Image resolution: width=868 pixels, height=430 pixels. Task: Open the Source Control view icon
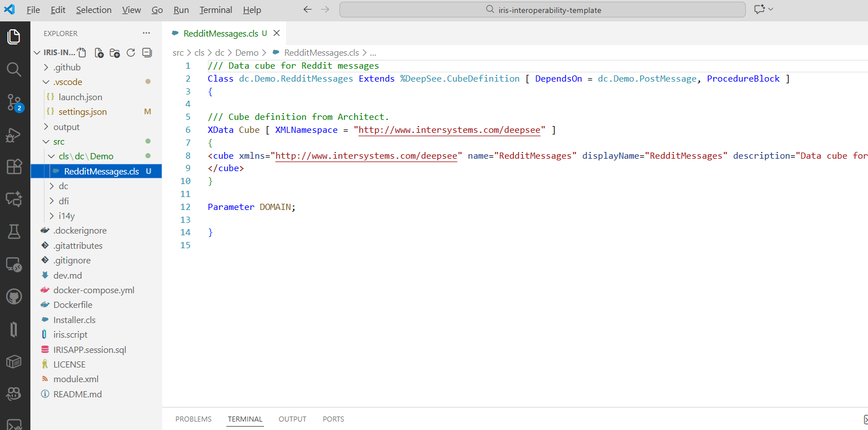(14, 102)
